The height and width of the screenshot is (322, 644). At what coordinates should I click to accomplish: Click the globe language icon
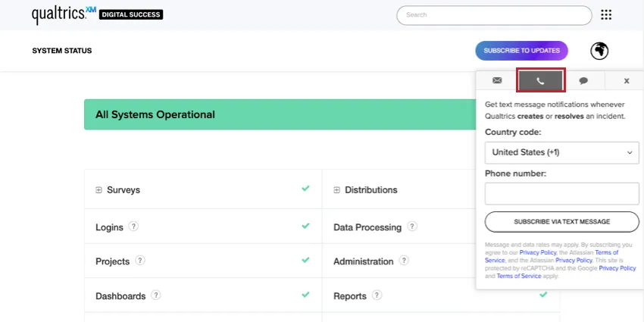600,51
